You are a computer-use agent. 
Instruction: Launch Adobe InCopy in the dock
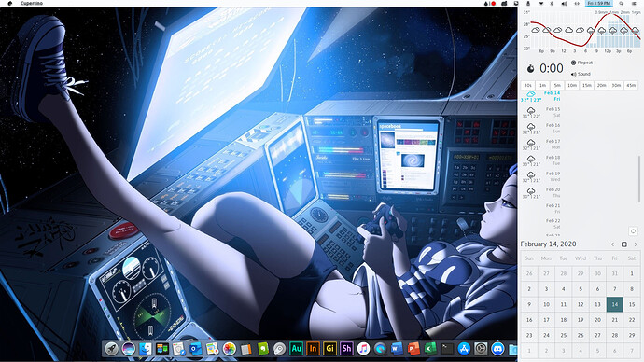click(x=313, y=349)
